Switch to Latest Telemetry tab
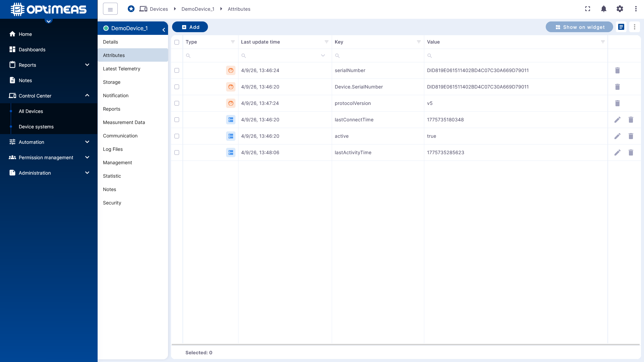This screenshot has width=644, height=362. click(x=133, y=69)
